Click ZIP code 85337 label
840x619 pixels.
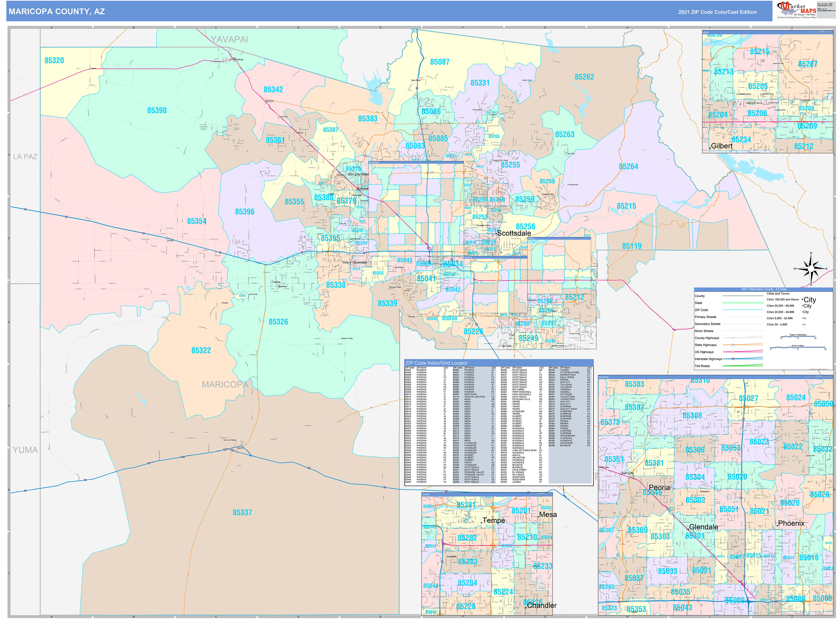[242, 513]
